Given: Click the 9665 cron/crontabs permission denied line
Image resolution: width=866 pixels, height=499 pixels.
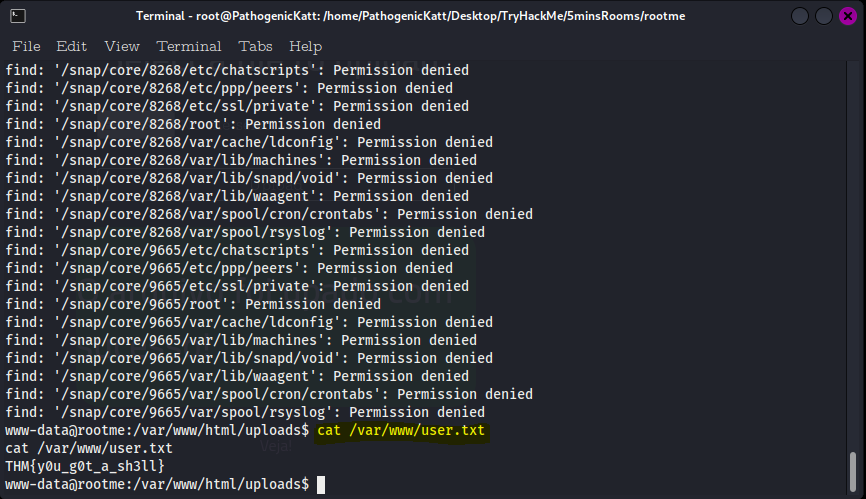Looking at the screenshot, I should tap(269, 394).
